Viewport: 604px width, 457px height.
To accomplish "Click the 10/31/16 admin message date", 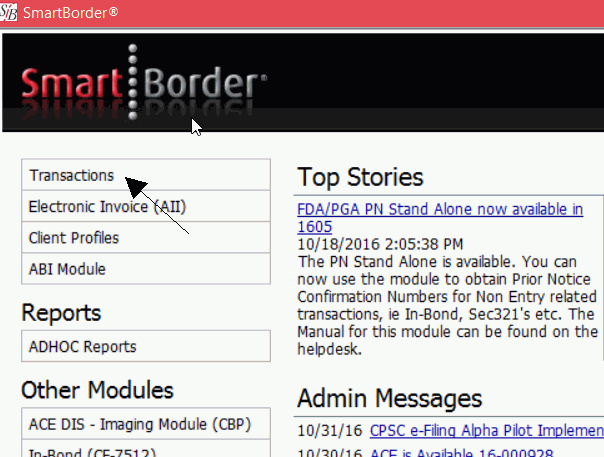I will click(330, 430).
